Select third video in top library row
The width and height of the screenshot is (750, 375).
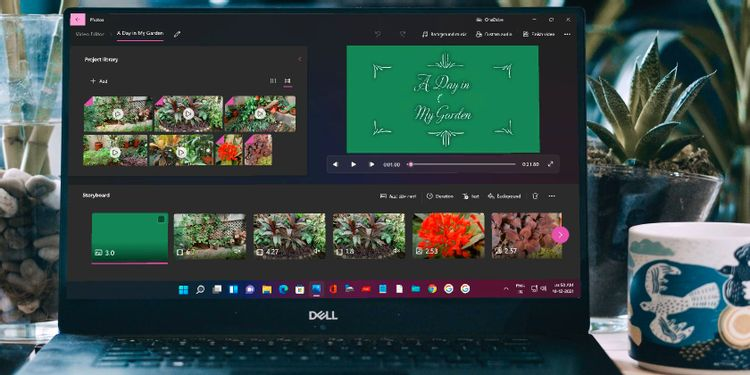tap(260, 114)
